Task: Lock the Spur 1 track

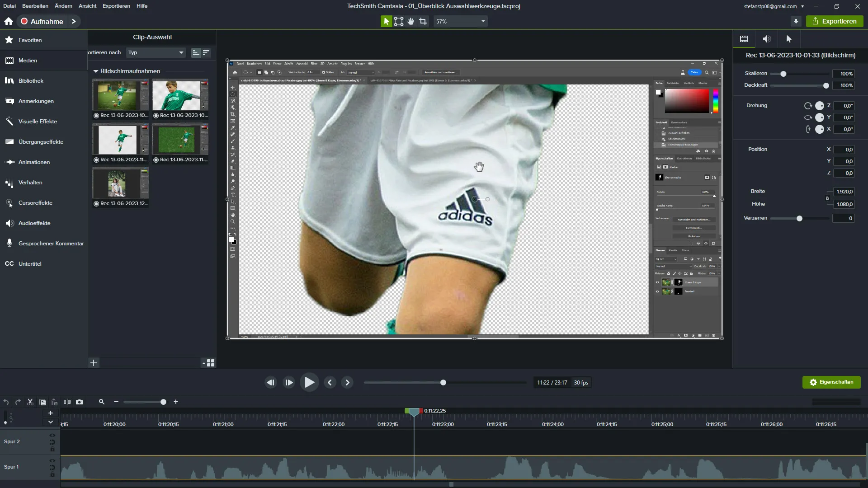Action: (52, 474)
